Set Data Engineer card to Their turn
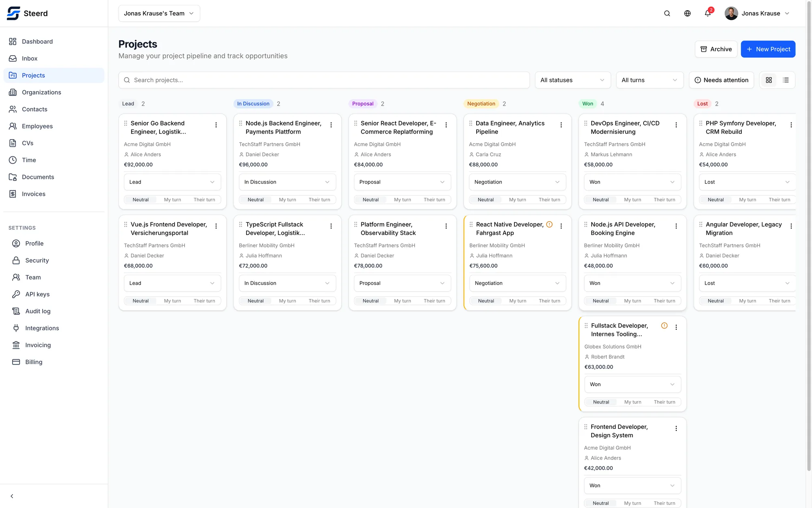The image size is (812, 508). (x=549, y=200)
